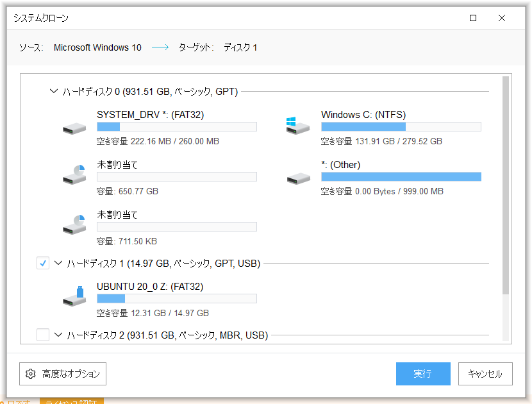Viewport: 532px width, 404px height.
Task: Click 未割り当て label above 711.50 KB
Action: [117, 215]
